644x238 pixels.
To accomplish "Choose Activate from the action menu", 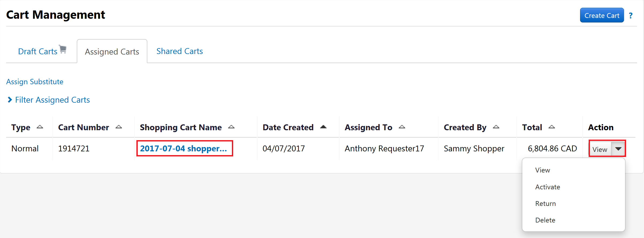I will point(547,187).
